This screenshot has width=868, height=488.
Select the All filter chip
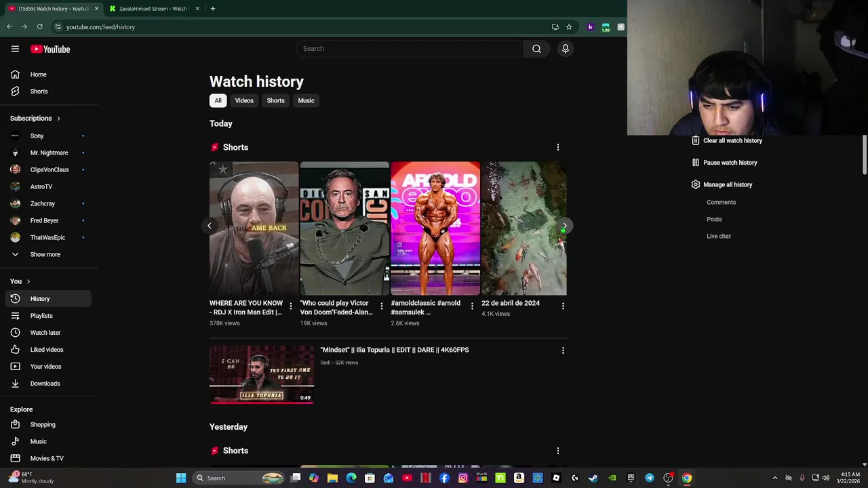pyautogui.click(x=218, y=100)
